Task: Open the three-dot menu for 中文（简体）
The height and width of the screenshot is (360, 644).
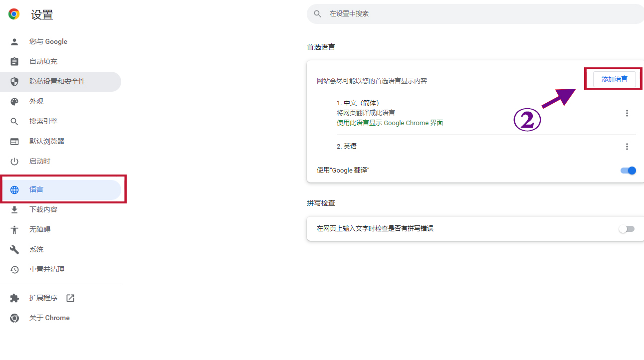Action: (x=627, y=113)
